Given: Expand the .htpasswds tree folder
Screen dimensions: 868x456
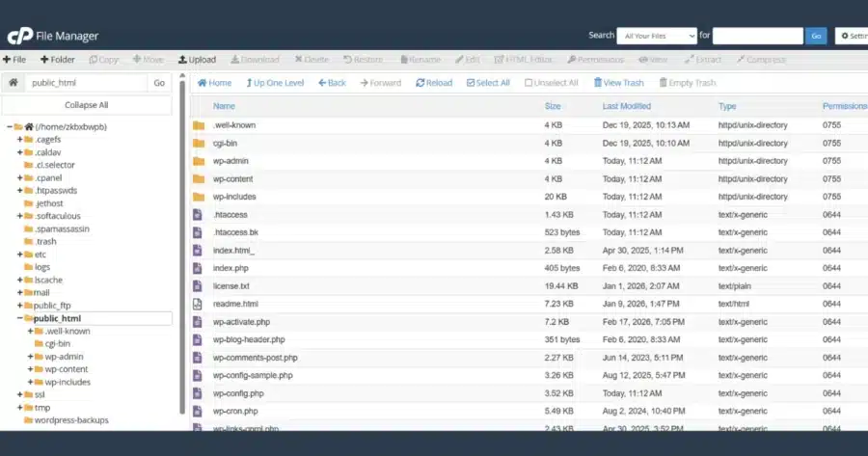Looking at the screenshot, I should click(20, 190).
